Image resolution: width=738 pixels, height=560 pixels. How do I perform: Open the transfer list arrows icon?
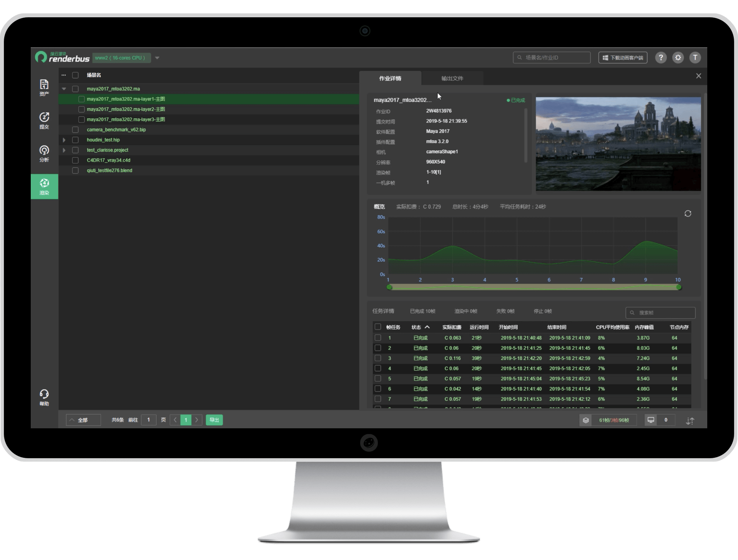[x=690, y=421]
